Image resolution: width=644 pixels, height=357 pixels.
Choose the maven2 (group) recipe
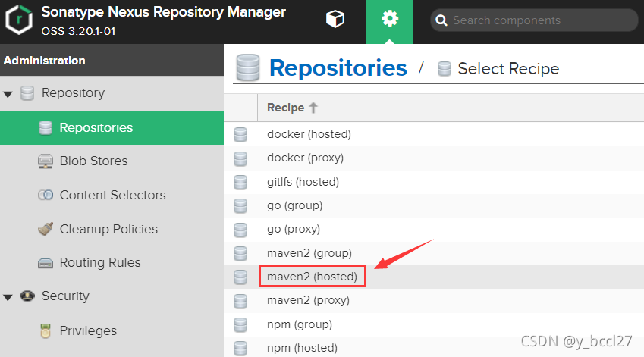click(x=309, y=253)
